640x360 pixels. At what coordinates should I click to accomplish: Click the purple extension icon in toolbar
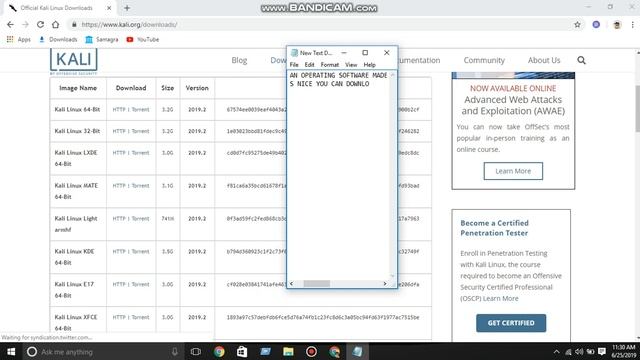(x=596, y=24)
